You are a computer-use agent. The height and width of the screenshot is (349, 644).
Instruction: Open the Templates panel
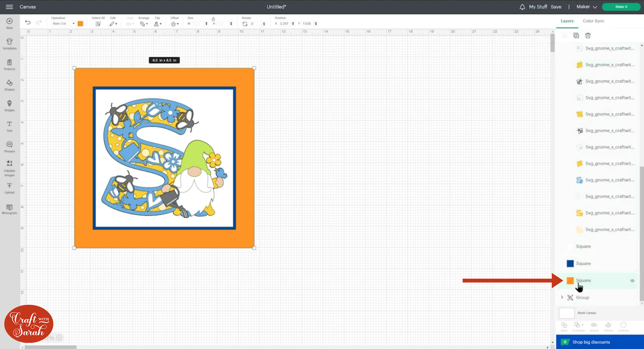(x=10, y=44)
